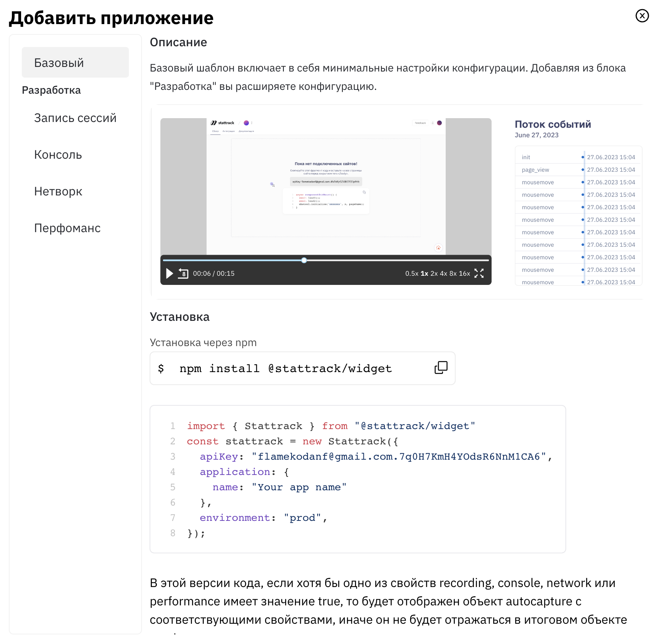Open the Нетворк section
Viewport: 658px width, 644px height.
(x=58, y=191)
